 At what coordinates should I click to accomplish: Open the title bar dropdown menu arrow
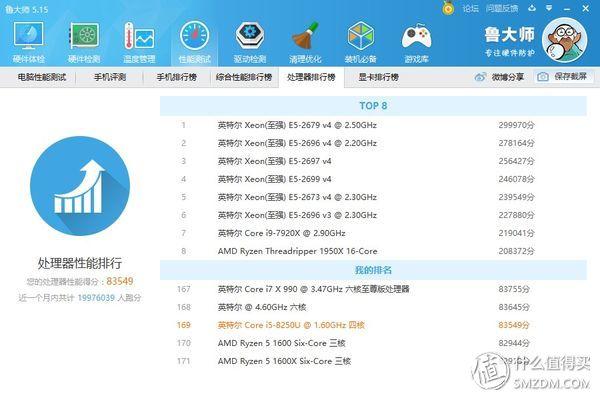549,8
